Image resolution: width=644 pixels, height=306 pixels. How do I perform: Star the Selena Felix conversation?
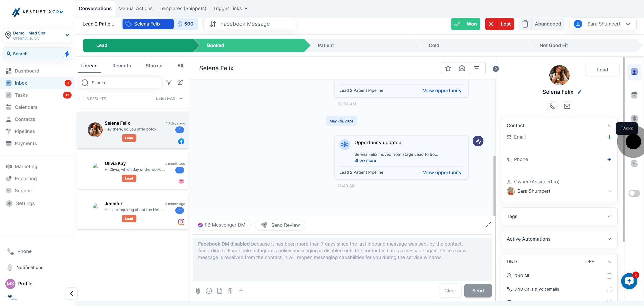pyautogui.click(x=448, y=68)
